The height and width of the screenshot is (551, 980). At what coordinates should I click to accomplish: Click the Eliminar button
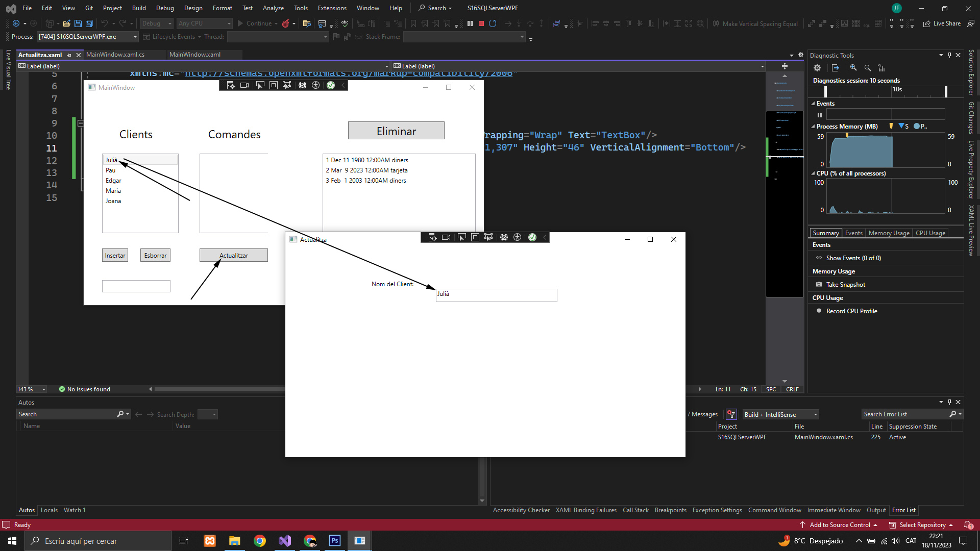point(396,131)
